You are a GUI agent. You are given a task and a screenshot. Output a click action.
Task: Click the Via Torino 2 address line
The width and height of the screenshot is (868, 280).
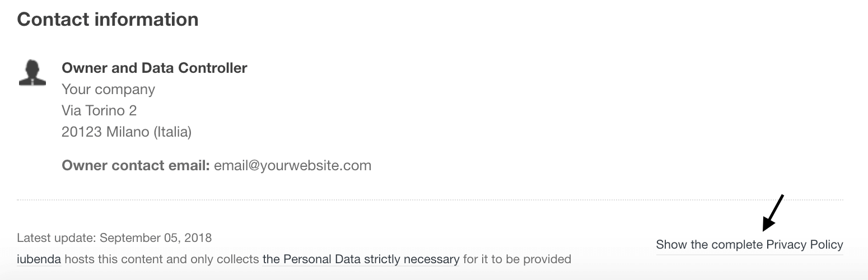99,110
